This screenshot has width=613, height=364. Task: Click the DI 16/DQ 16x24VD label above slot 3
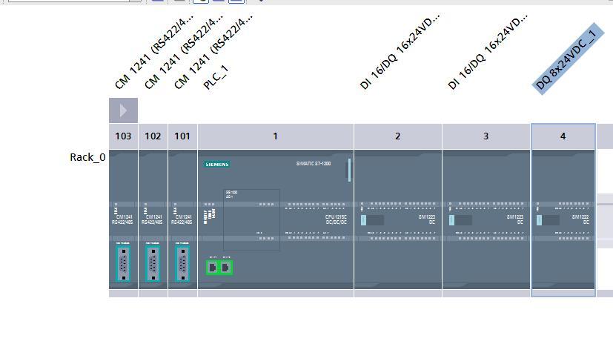pos(488,51)
